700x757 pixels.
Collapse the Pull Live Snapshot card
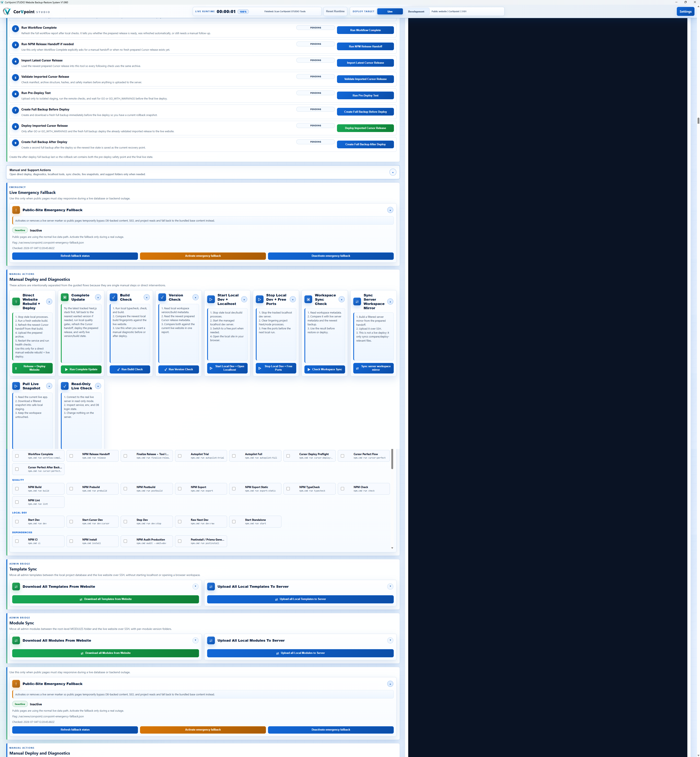[49, 386]
